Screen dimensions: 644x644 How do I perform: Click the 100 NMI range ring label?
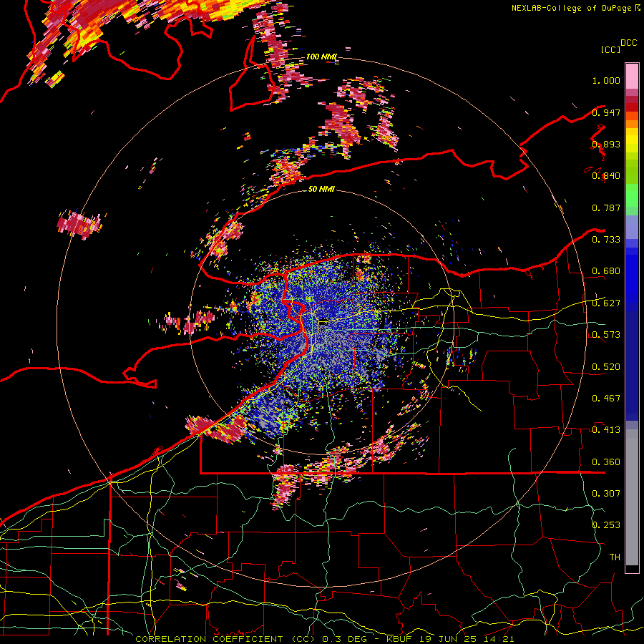coord(321,57)
